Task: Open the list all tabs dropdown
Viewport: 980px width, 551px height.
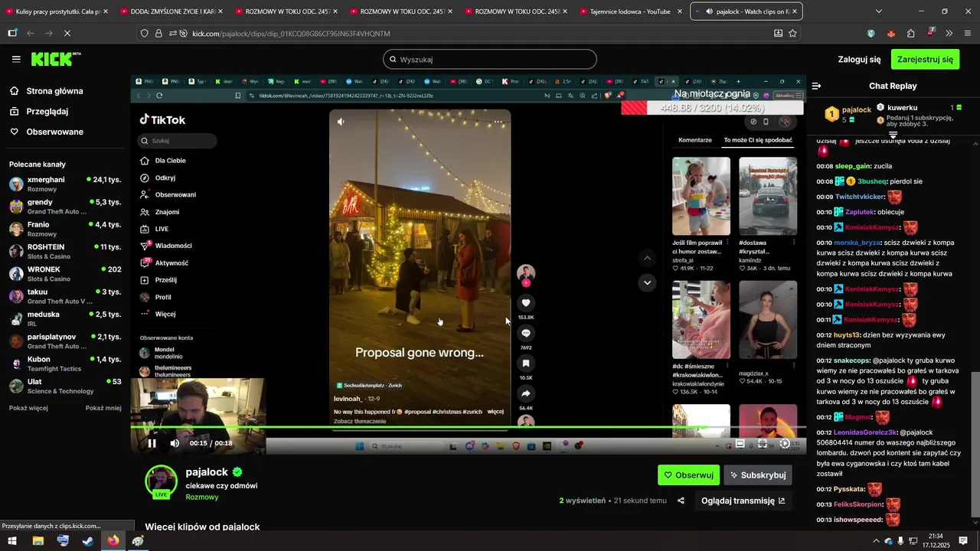Action: 878,11
